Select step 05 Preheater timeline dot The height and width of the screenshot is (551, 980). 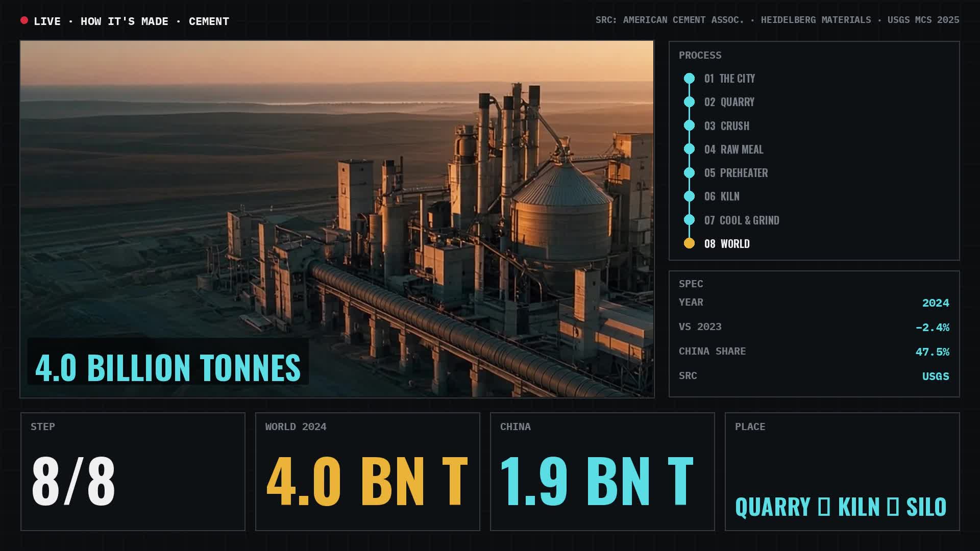click(x=689, y=172)
